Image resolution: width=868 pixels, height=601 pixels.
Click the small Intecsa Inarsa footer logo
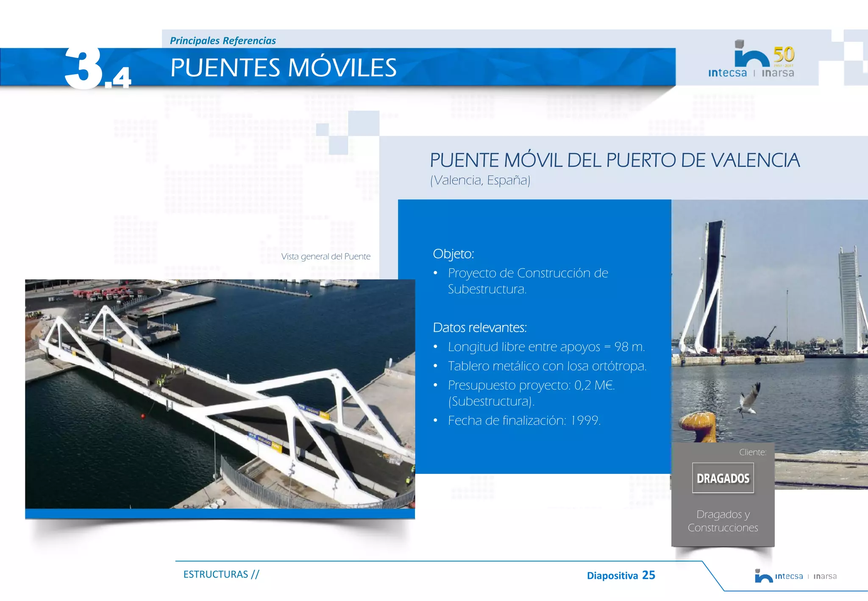point(796,576)
